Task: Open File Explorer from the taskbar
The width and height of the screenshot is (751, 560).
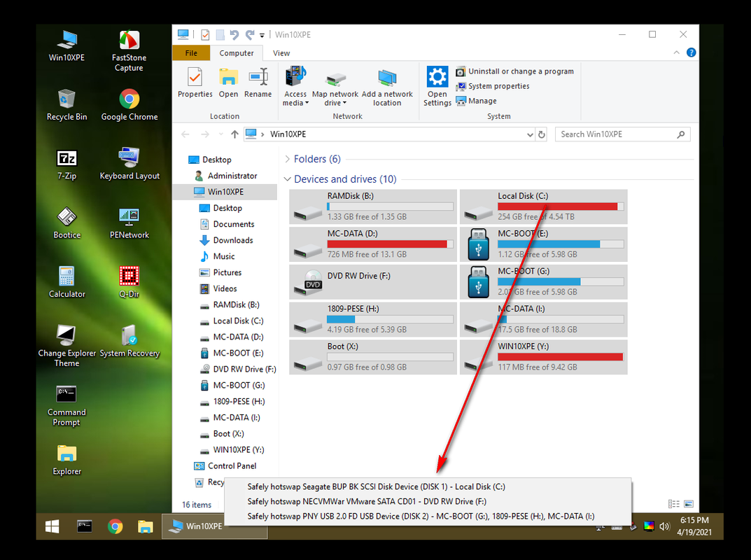Action: click(x=145, y=526)
